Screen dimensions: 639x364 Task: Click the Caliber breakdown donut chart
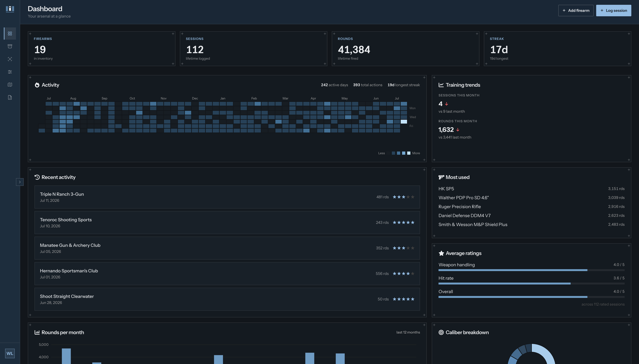click(x=531, y=354)
